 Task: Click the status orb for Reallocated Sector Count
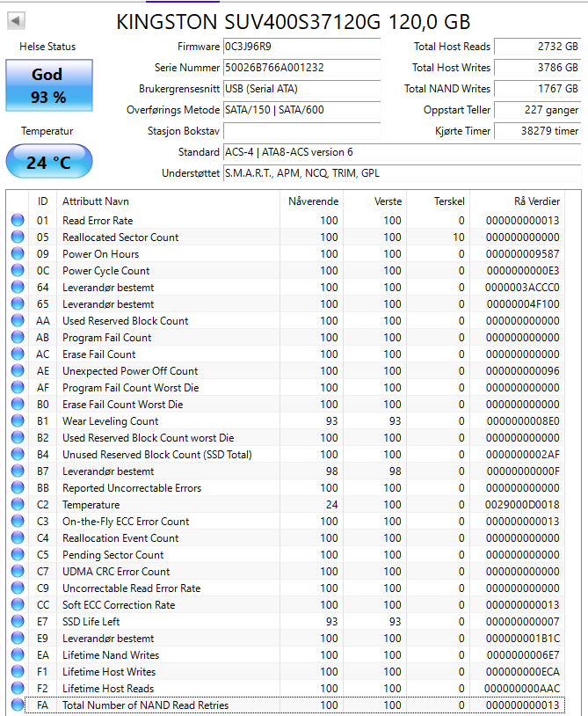(x=18, y=237)
